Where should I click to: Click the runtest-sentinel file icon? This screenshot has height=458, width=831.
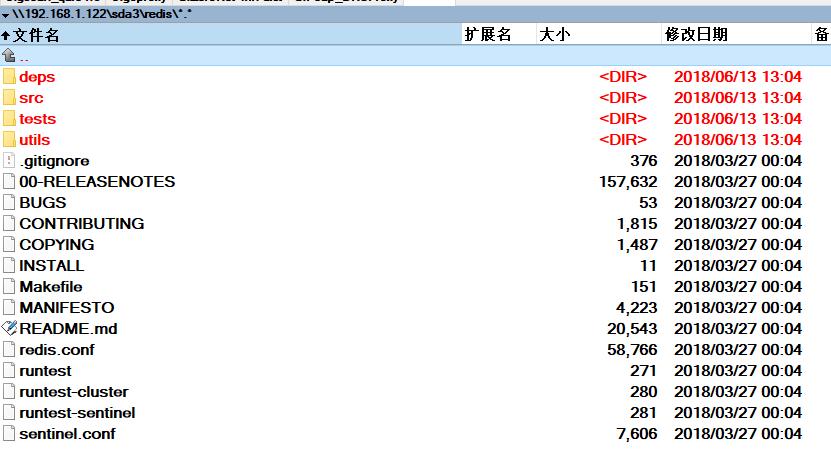coord(9,412)
